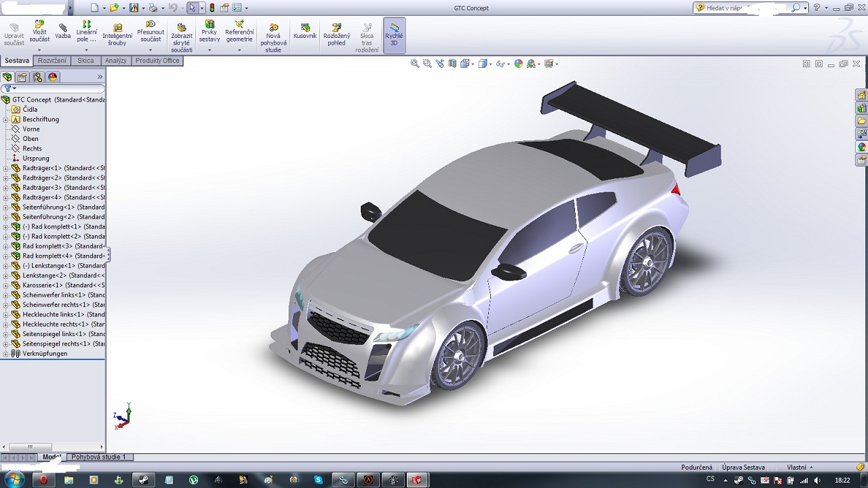Screen dimensions: 868x488
Task: Toggle hide/show items glasses icon
Action: point(500,64)
